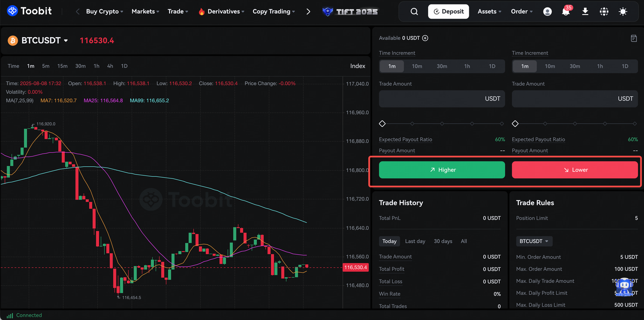Click the Connected signal bars icon
This screenshot has height=320, width=644.
[x=10, y=315]
